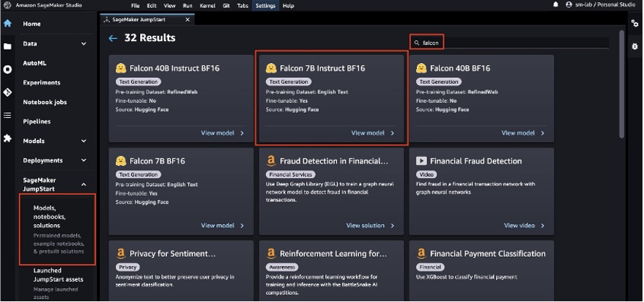View model for Falcon 7B Instruct BF16
This screenshot has height=302, width=644.
(x=368, y=133)
